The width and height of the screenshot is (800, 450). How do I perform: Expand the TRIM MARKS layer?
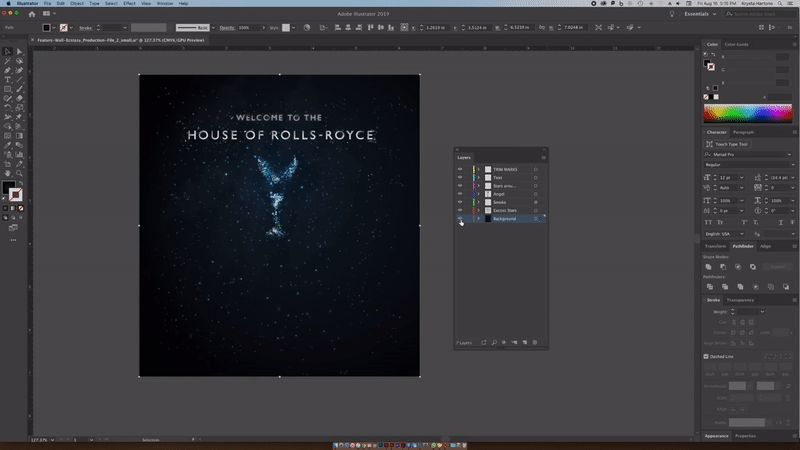479,169
